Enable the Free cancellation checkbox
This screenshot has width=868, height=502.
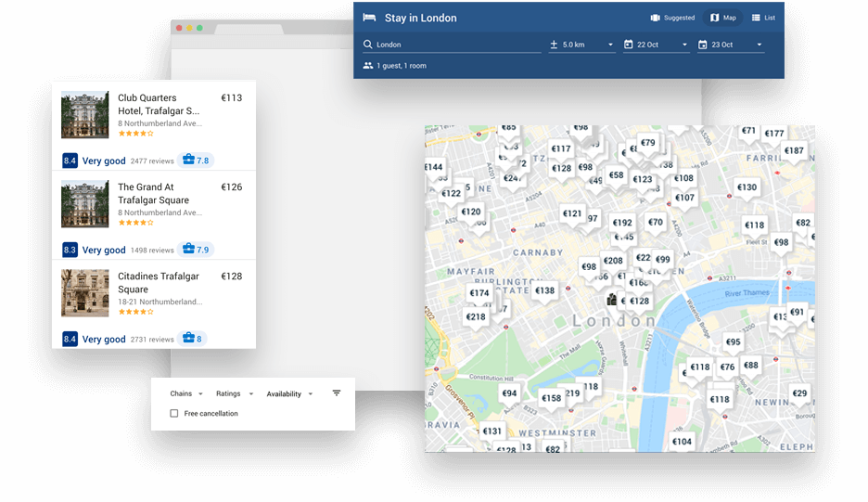[x=174, y=414]
